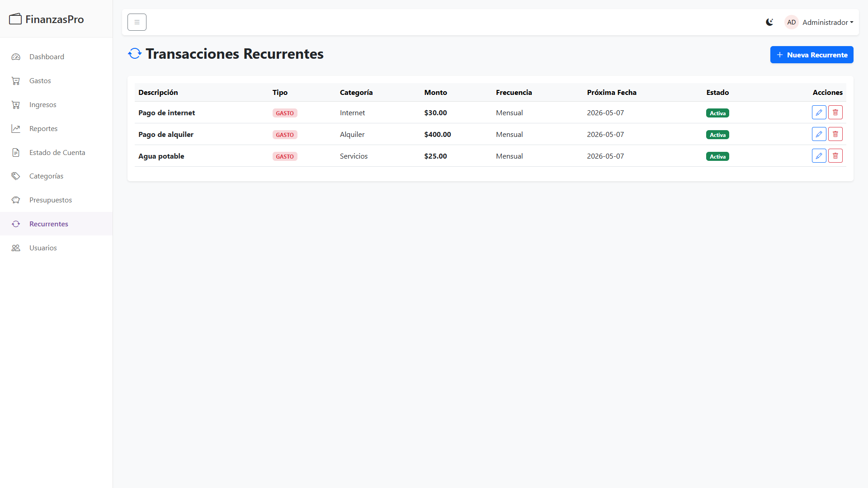The height and width of the screenshot is (488, 868).
Task: Click the Categorías tags icon
Action: [x=16, y=176]
